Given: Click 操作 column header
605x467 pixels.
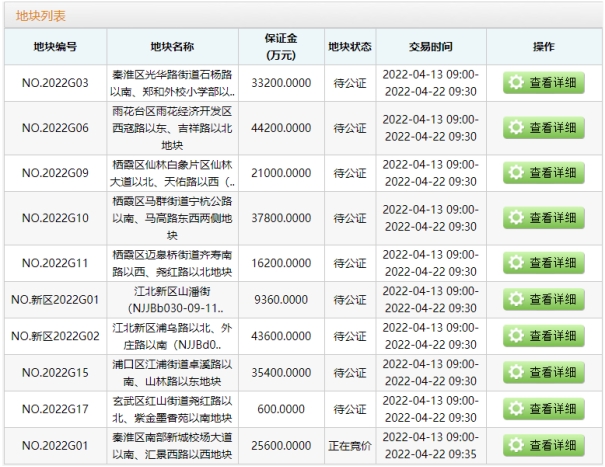Looking at the screenshot, I should [544, 47].
